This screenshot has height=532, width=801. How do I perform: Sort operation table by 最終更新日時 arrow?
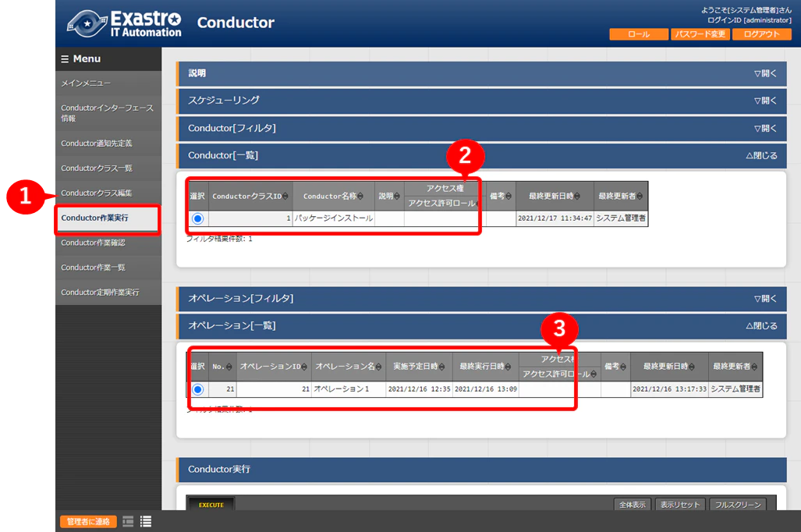coord(692,367)
